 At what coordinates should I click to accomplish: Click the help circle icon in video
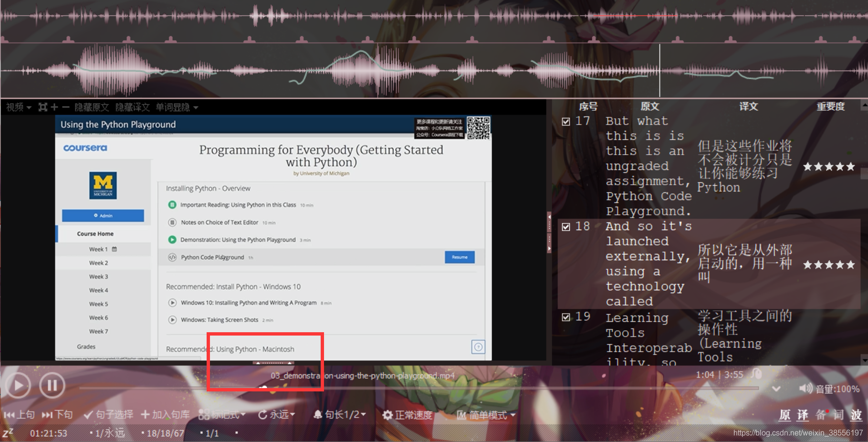478,347
